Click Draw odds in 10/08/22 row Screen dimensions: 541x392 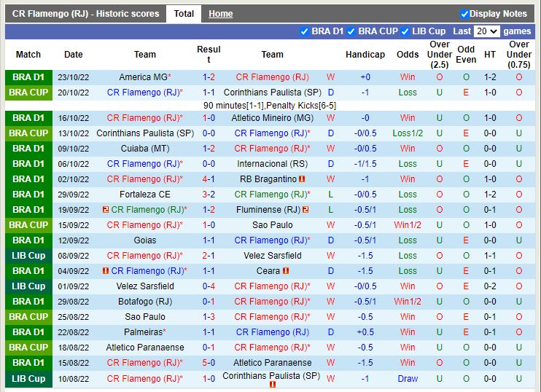(408, 379)
